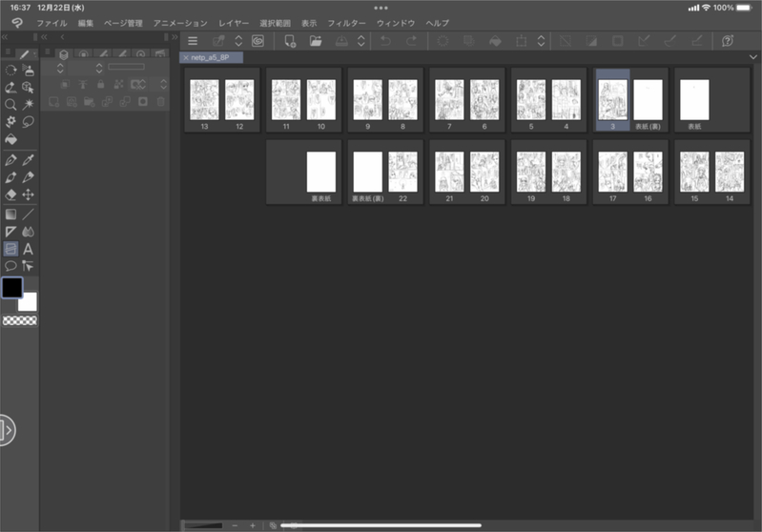Image resolution: width=762 pixels, height=532 pixels.
Task: Open the レイヤー menu
Action: [x=234, y=22]
